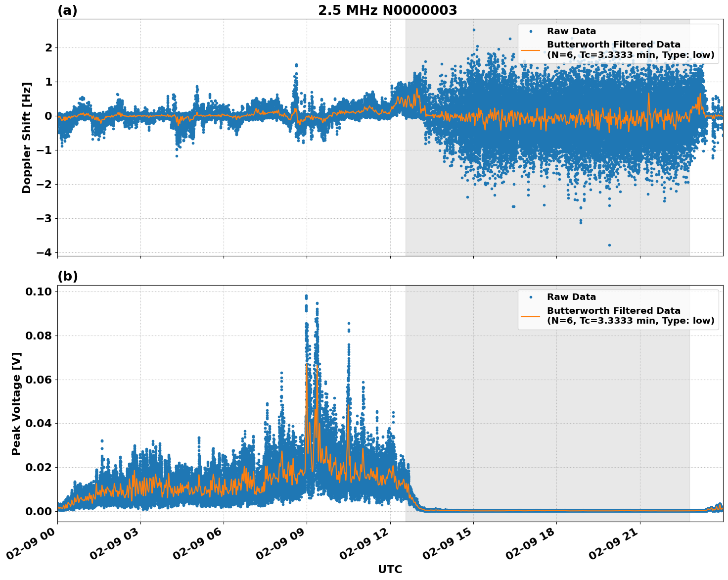Click "Butterworth Filtered Data" text in top legend
Viewport: 728px width, 580px height.
tap(613, 45)
